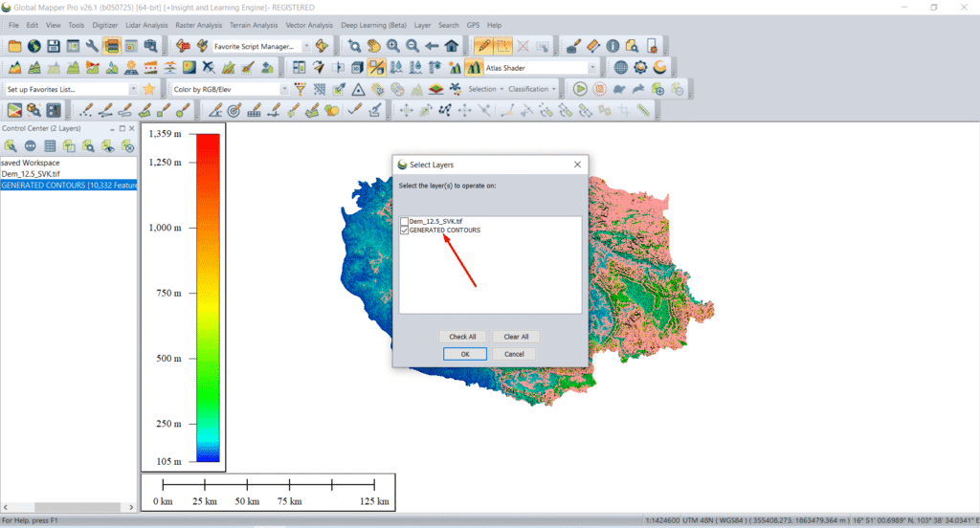Toggle the selection rectangle digitizer mode
This screenshot has width=980, height=528.
click(503, 46)
